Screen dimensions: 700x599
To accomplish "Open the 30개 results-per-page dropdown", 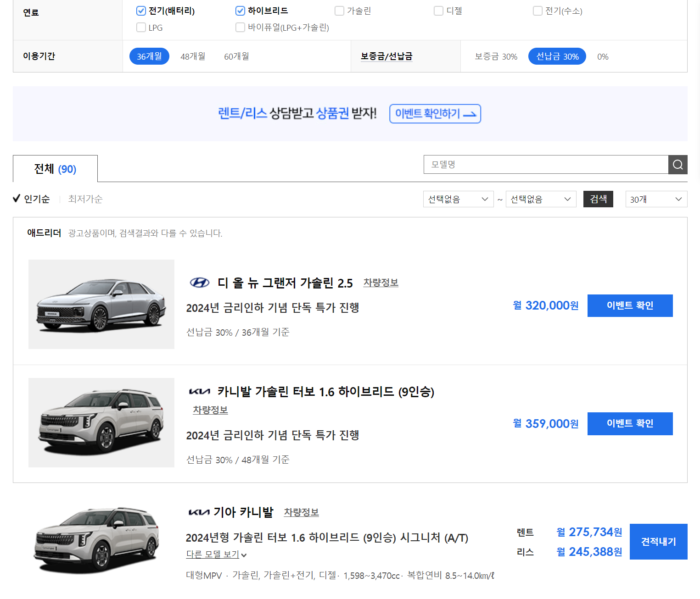I will tap(656, 199).
